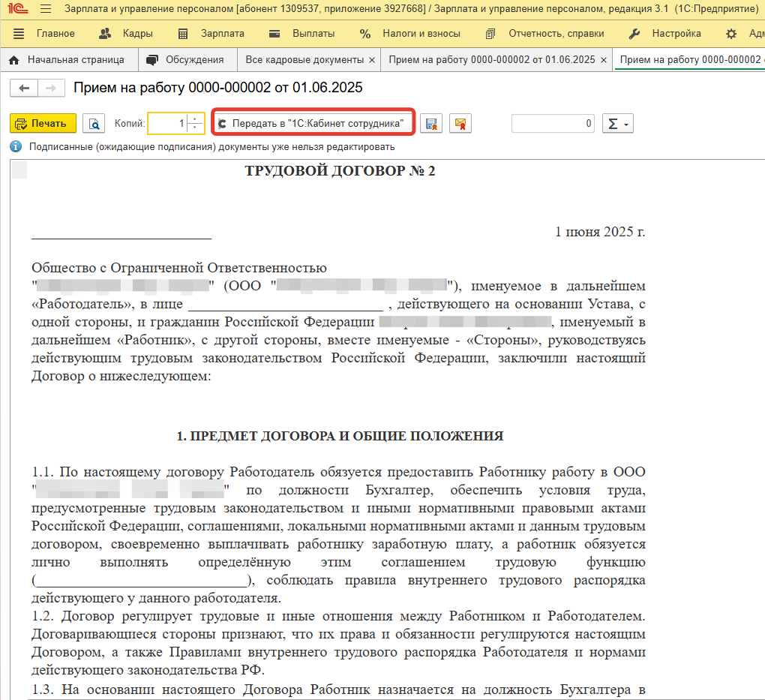
Task: Decrease copies count with down arrow
Action: tap(195, 128)
